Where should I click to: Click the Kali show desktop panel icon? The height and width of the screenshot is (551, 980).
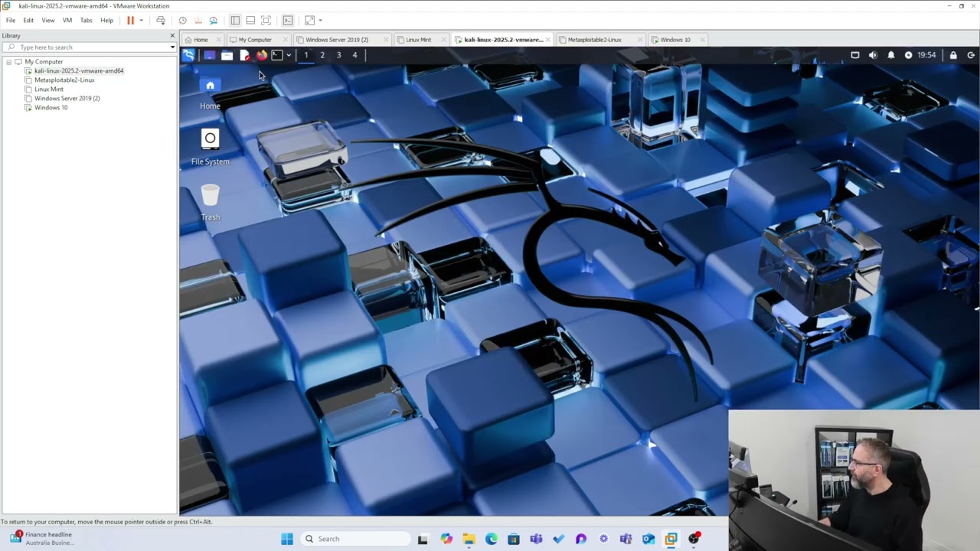pyautogui.click(x=209, y=55)
